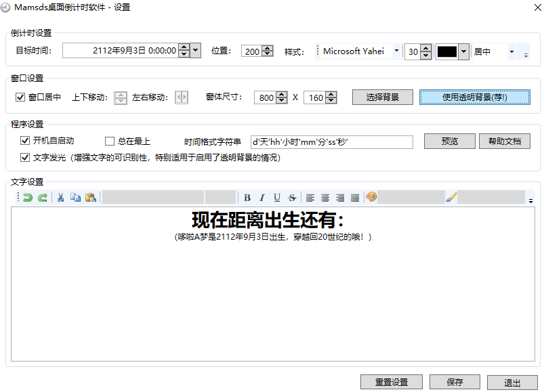Toggle bold formatting

247,198
